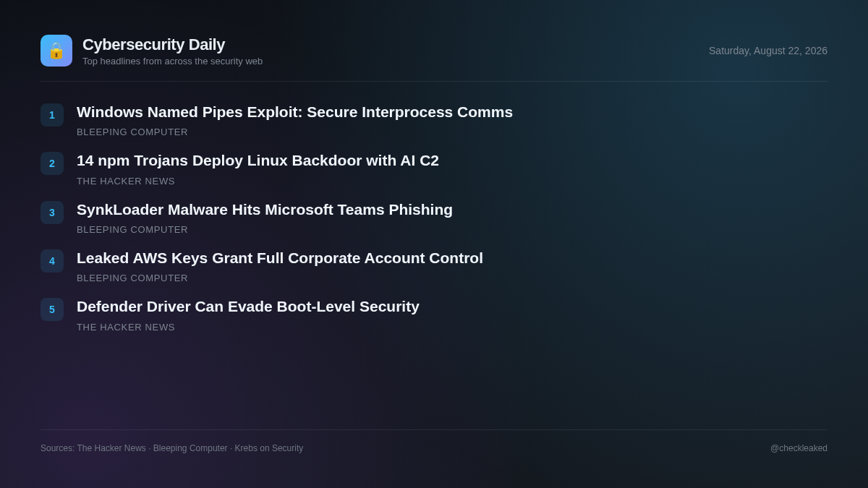Screen dimensions: 868x488
Task: Open the Defender Driver headline
Action: pyautogui.click(x=248, y=307)
